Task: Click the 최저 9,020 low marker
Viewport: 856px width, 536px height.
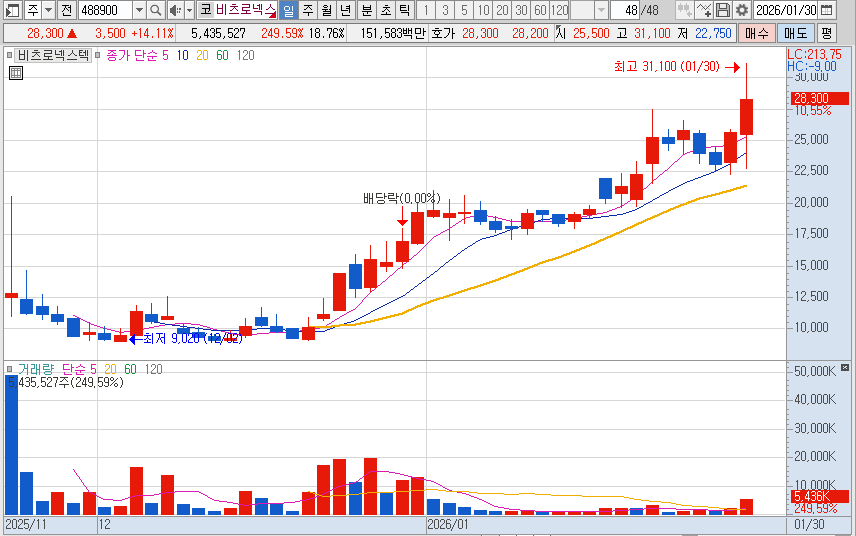Action: click(x=192, y=338)
